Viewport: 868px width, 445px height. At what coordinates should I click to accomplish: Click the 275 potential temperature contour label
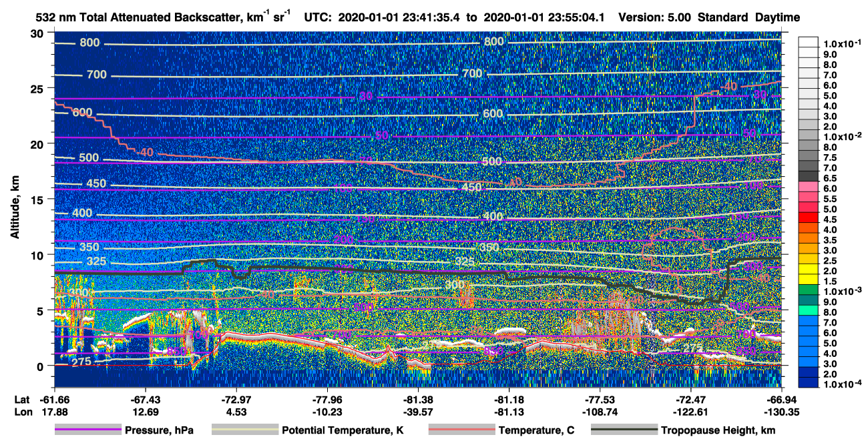83,362
